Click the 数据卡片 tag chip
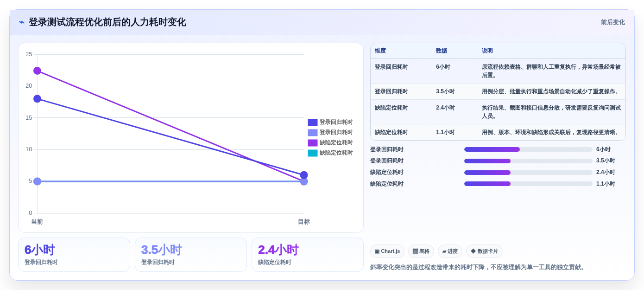This screenshot has width=644, height=290. (484, 251)
